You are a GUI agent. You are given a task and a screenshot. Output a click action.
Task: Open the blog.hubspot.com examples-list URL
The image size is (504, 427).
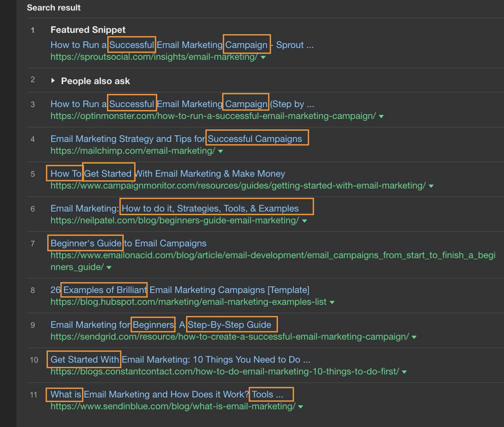click(x=188, y=302)
